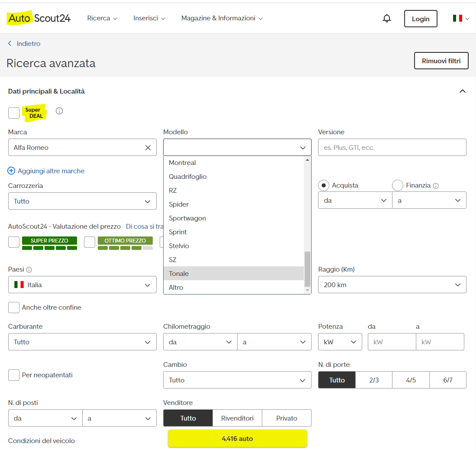
Task: Click the model list scrollbar thumb
Action: click(x=307, y=269)
